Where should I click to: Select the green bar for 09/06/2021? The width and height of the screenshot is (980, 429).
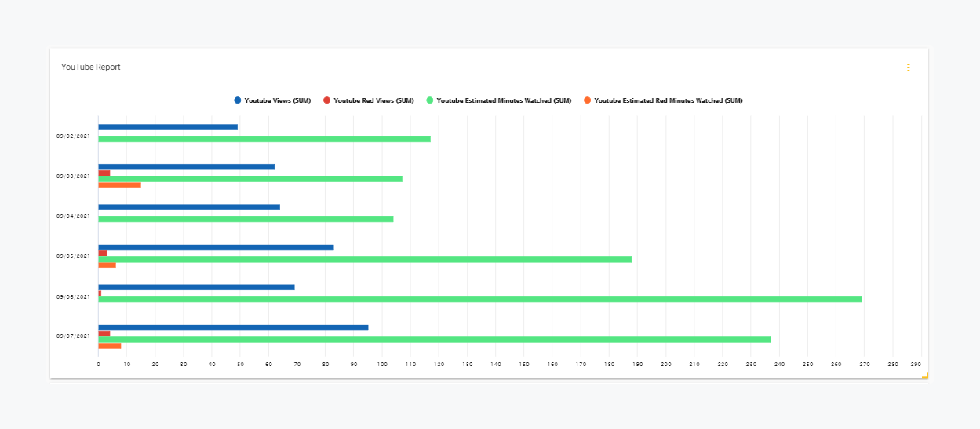click(x=479, y=299)
